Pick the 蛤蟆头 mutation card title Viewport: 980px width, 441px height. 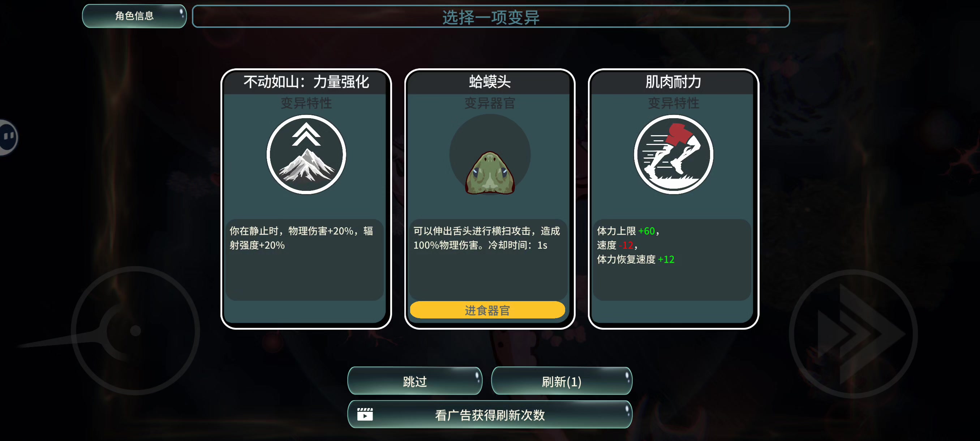490,82
